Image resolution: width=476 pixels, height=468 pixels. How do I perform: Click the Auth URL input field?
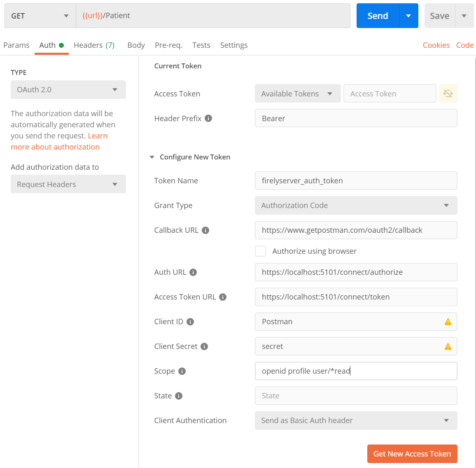356,272
